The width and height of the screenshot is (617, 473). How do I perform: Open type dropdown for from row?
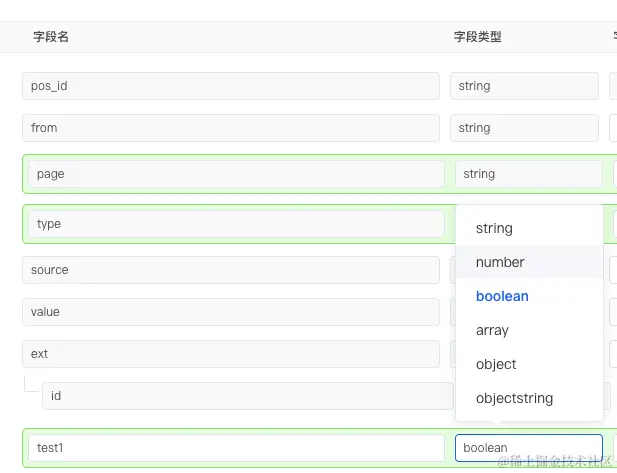pyautogui.click(x=524, y=128)
